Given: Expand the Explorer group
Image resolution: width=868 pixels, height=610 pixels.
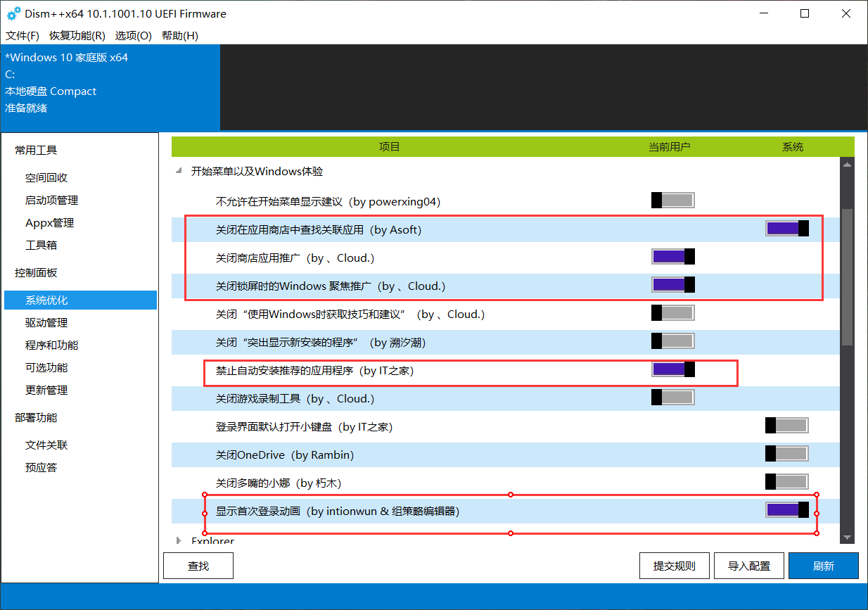Looking at the screenshot, I should click(x=179, y=540).
